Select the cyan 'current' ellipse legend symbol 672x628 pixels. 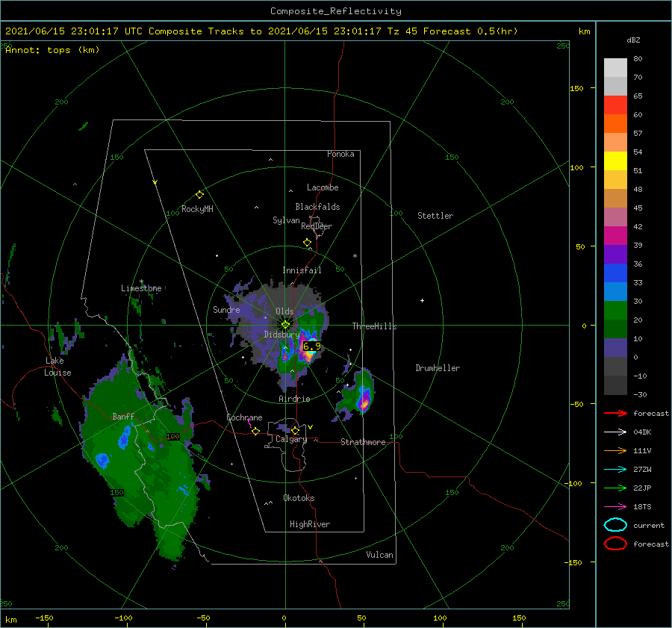point(615,525)
